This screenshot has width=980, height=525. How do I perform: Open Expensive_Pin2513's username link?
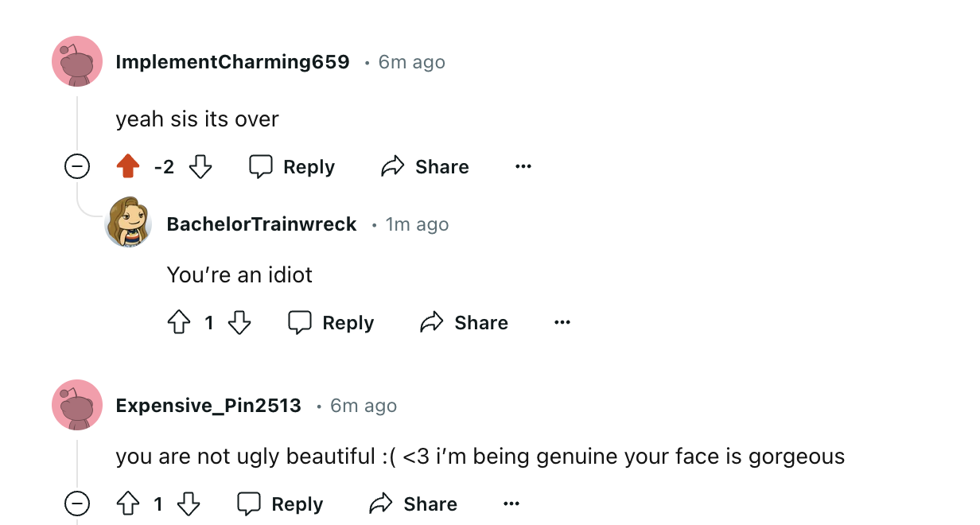point(208,406)
